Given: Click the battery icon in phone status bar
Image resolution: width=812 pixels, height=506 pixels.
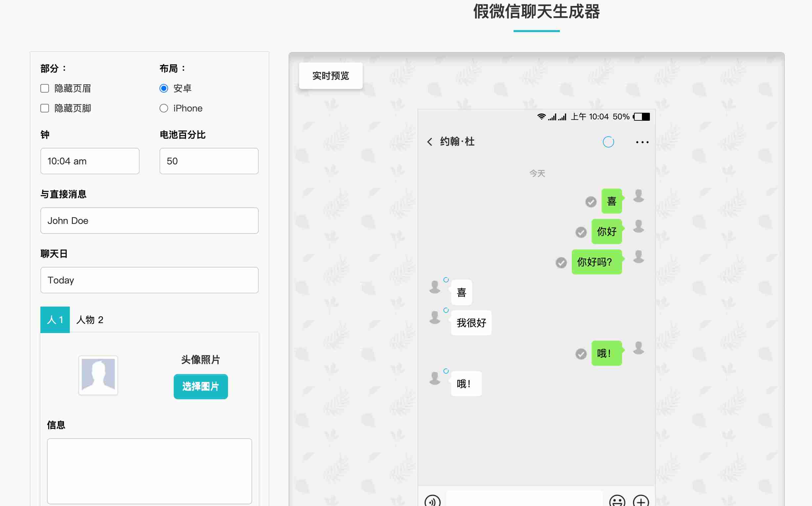Looking at the screenshot, I should tap(642, 117).
